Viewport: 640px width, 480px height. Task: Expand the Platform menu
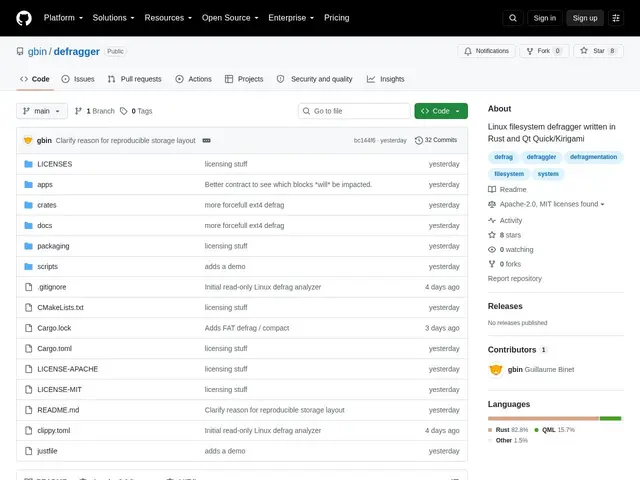(63, 18)
